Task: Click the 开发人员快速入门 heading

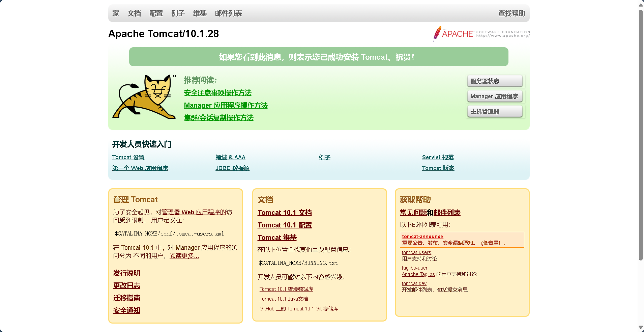Action: point(142,144)
